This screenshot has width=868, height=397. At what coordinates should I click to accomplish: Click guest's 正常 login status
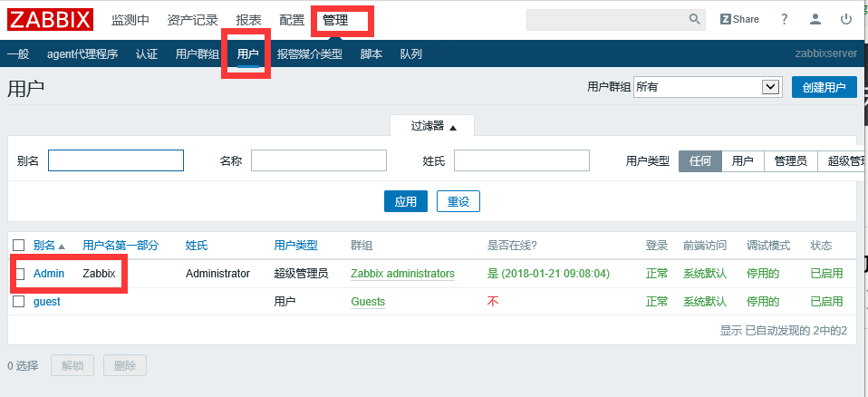tap(657, 302)
